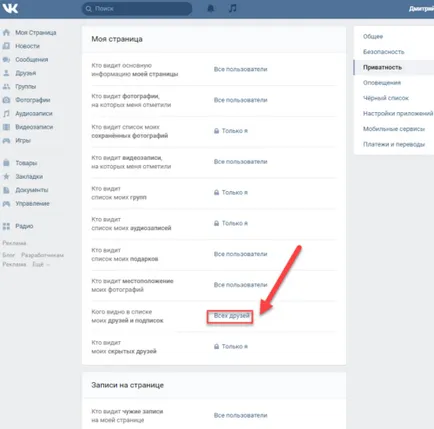Open Все пользователи dropdown for основную информацию
This screenshot has width=434, height=429.
[240, 69]
